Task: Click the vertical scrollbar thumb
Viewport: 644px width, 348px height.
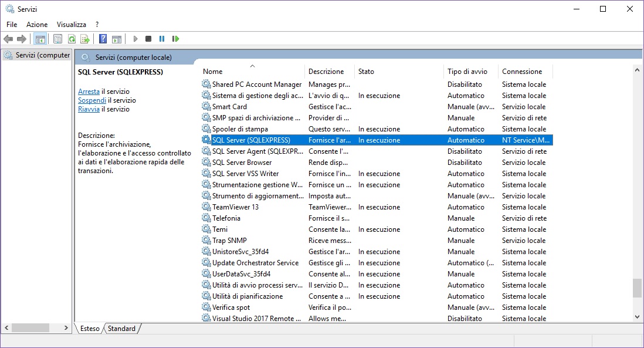Action: (x=637, y=288)
